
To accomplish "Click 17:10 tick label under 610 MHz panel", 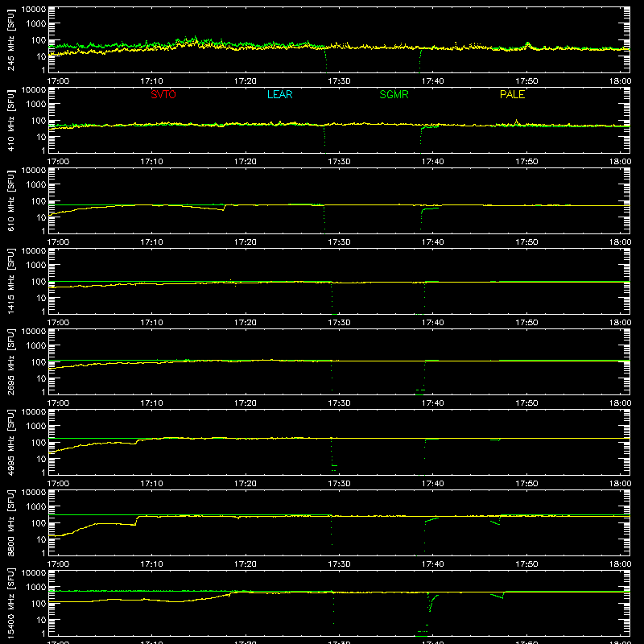I will point(151,242).
